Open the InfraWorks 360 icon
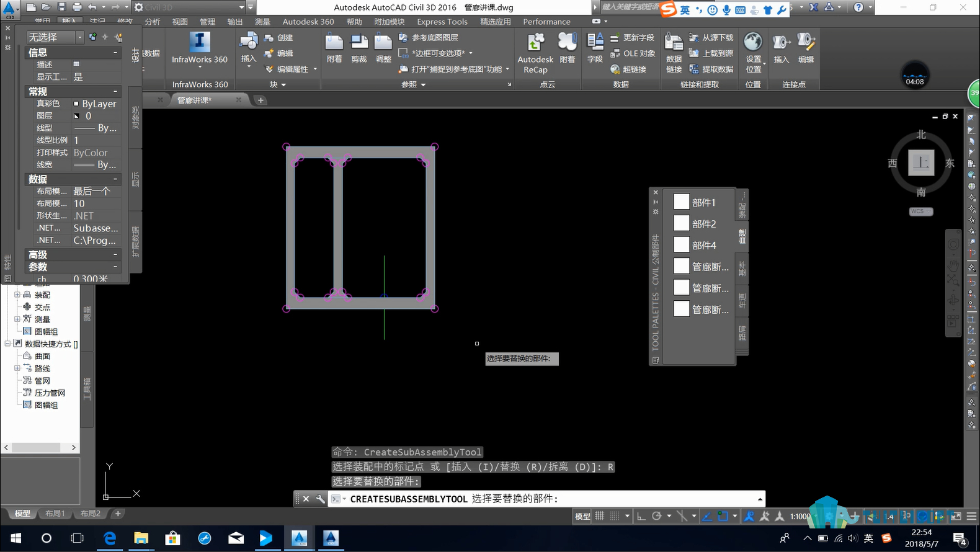This screenshot has width=980, height=552. tap(199, 42)
